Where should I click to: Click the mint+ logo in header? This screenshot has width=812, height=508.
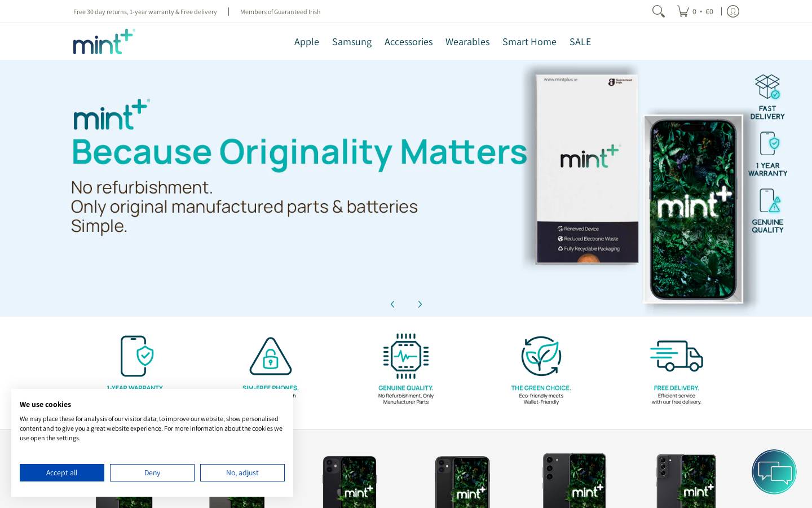(104, 42)
